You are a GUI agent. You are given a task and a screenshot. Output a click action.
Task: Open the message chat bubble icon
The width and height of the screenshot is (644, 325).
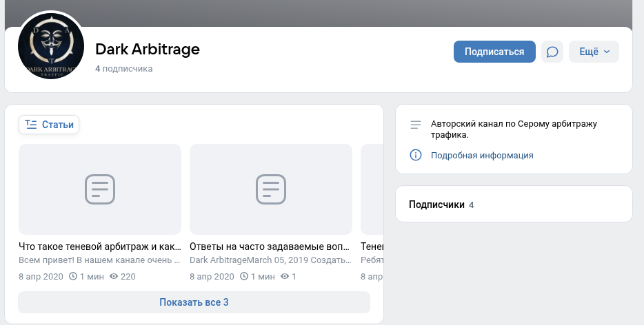[x=552, y=52]
